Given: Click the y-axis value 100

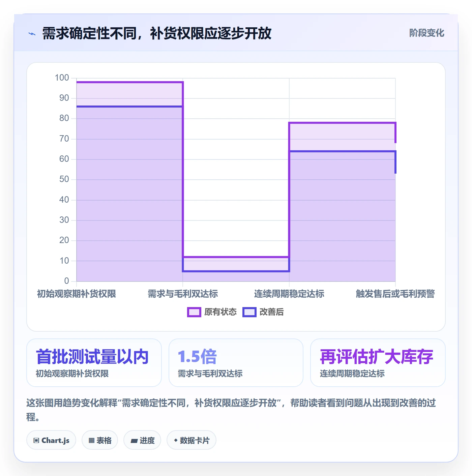Looking at the screenshot, I should [x=62, y=78].
